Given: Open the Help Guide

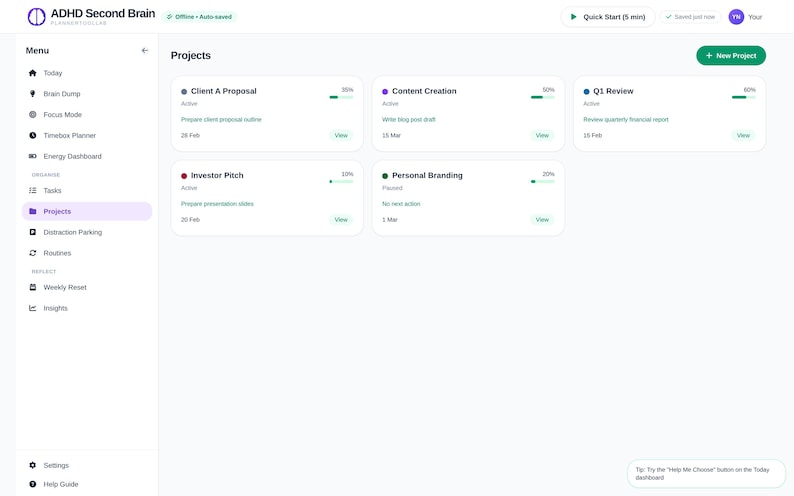Looking at the screenshot, I should tap(87, 484).
